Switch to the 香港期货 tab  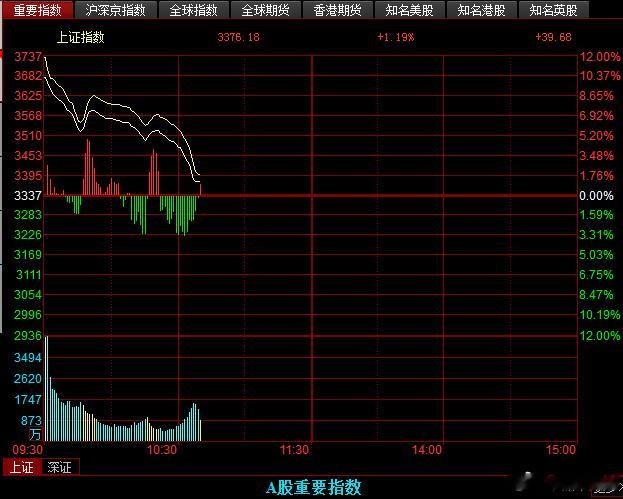(338, 10)
